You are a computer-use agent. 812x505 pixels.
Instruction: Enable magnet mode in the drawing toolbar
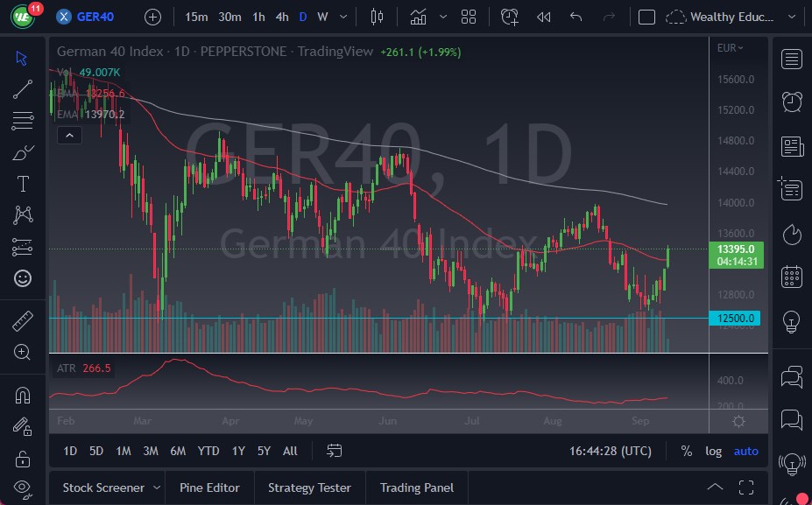(x=23, y=396)
